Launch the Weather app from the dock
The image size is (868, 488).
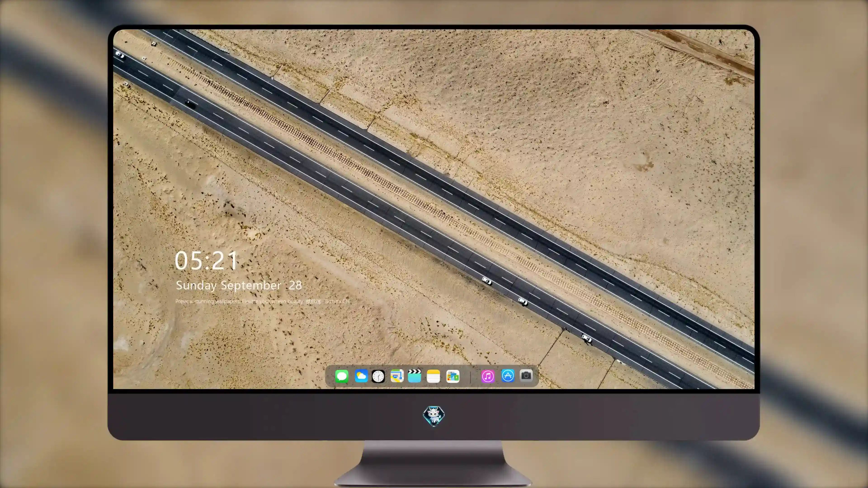click(361, 376)
